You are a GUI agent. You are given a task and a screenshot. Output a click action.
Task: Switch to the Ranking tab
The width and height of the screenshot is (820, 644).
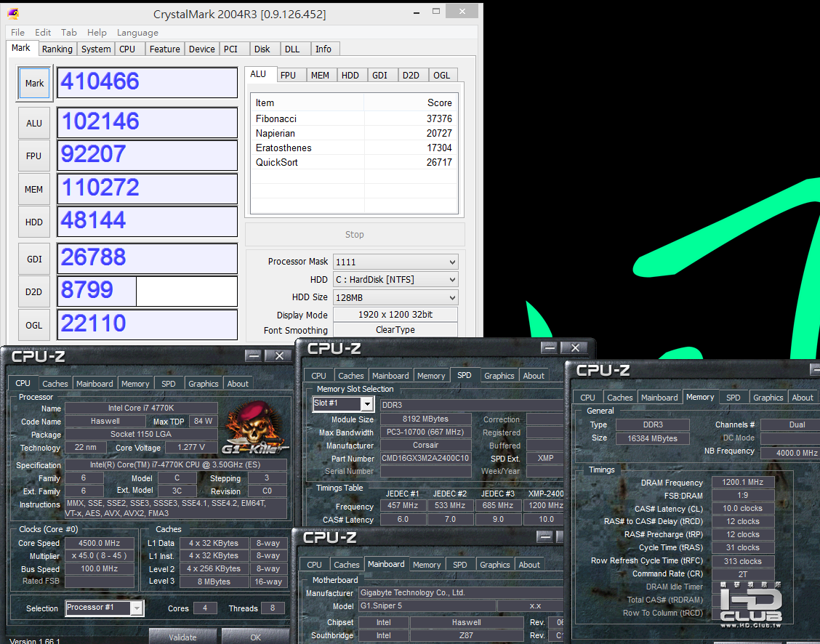click(x=57, y=49)
